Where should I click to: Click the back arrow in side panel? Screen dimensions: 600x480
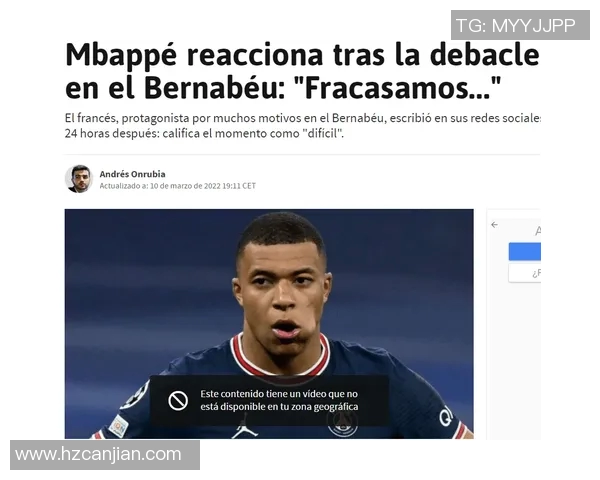pyautogui.click(x=494, y=225)
